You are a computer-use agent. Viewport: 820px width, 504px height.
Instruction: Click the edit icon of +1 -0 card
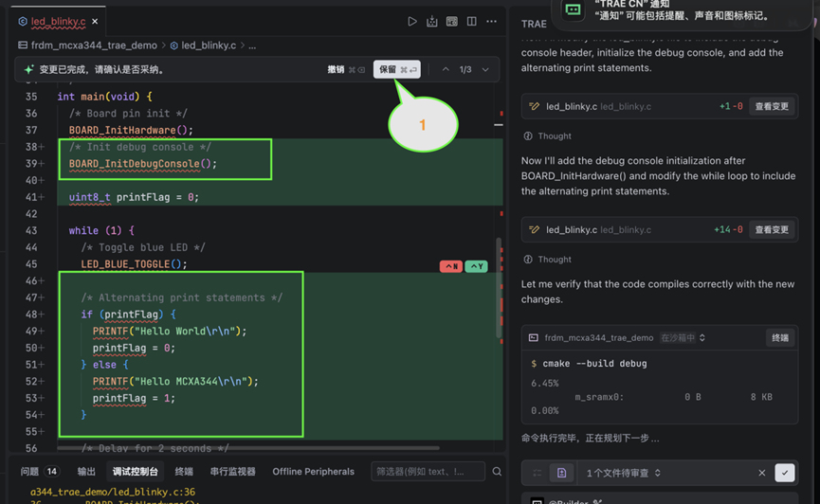[534, 106]
